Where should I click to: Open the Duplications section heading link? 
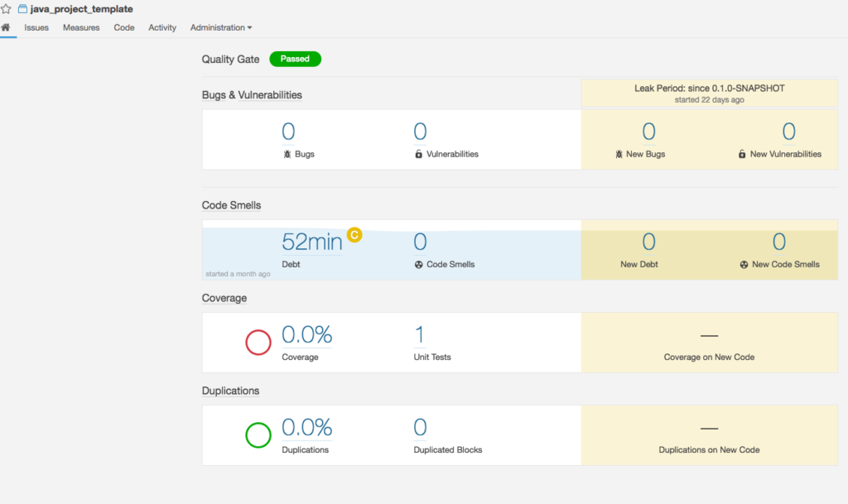(230, 391)
